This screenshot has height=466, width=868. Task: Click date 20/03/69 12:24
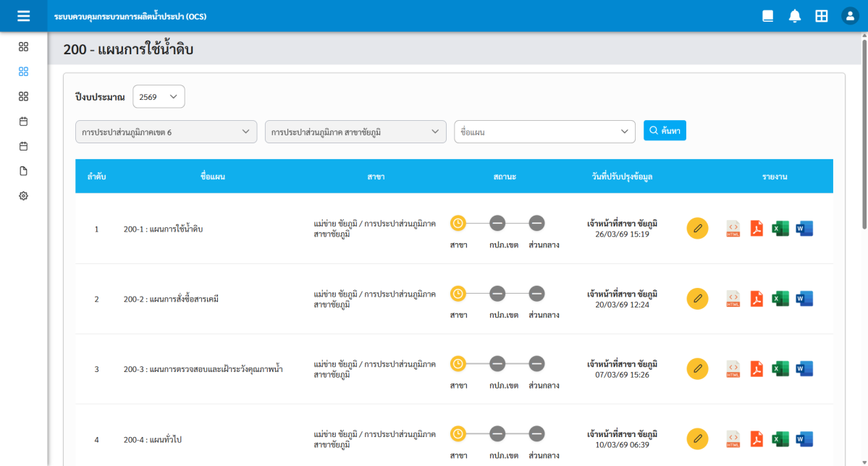pyautogui.click(x=622, y=305)
